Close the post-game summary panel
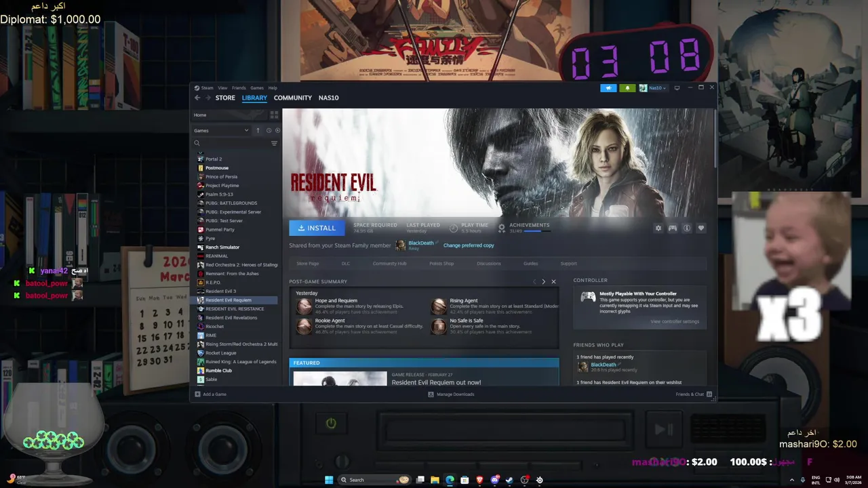 pos(553,281)
